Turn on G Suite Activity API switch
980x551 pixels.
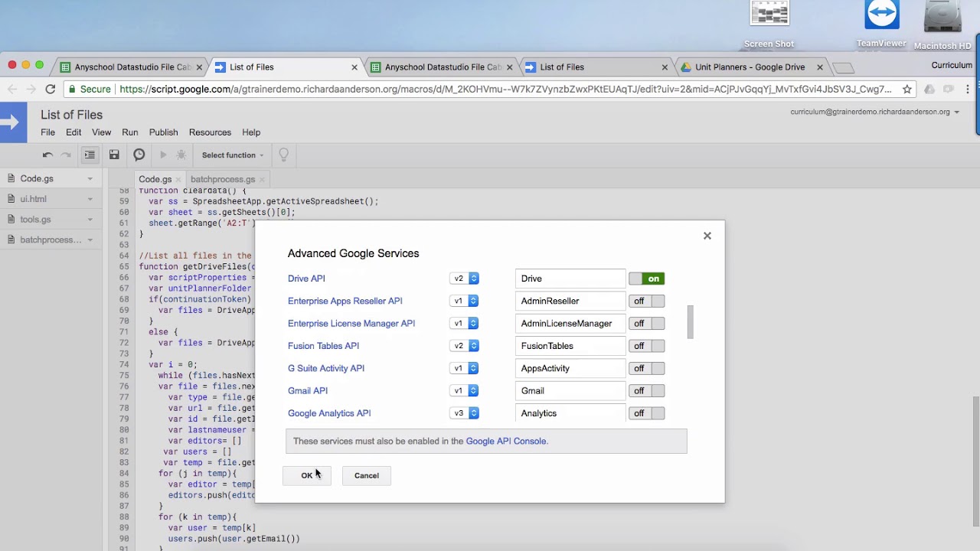(647, 368)
